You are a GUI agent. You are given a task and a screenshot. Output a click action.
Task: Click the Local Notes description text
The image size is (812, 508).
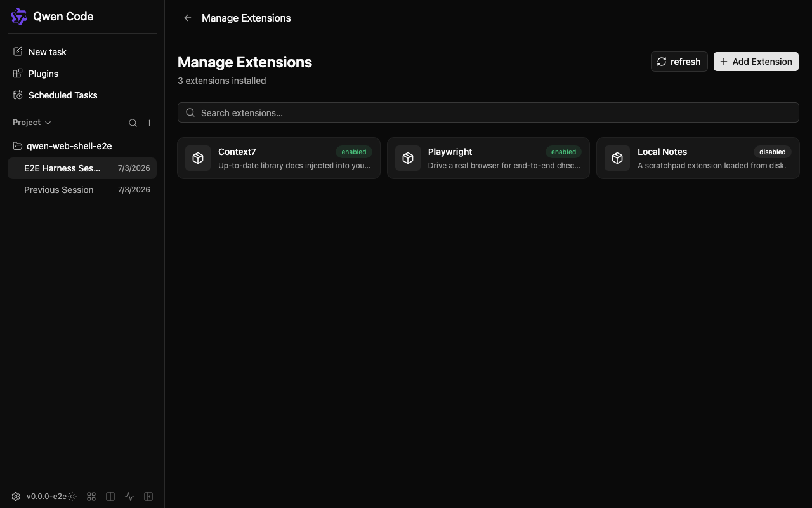point(712,166)
